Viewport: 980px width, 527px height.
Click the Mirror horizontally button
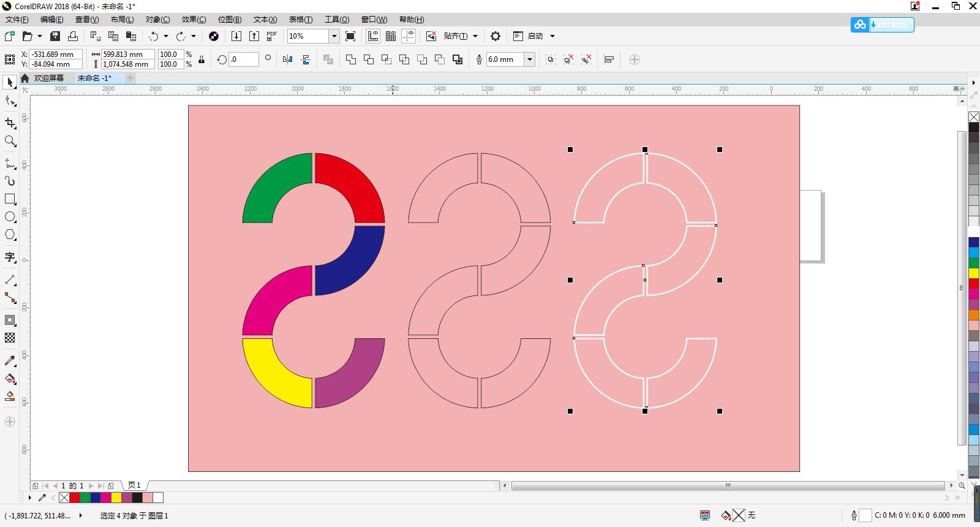(x=287, y=59)
